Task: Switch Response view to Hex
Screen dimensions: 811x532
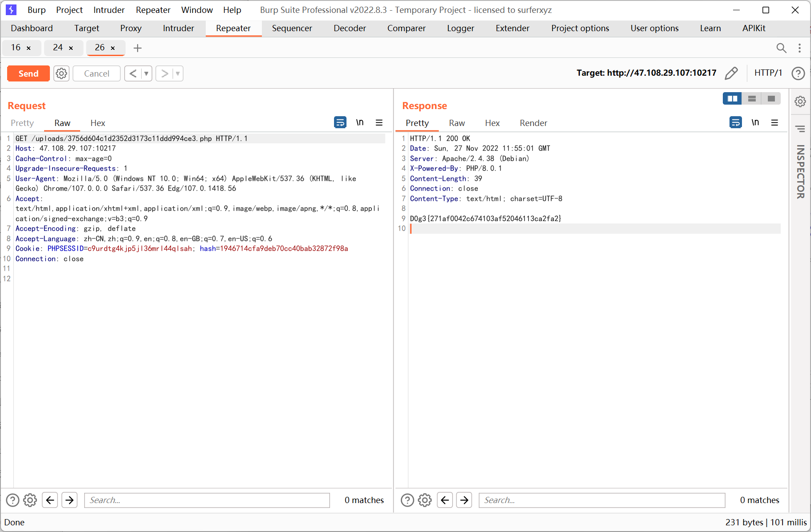Action: (x=492, y=123)
